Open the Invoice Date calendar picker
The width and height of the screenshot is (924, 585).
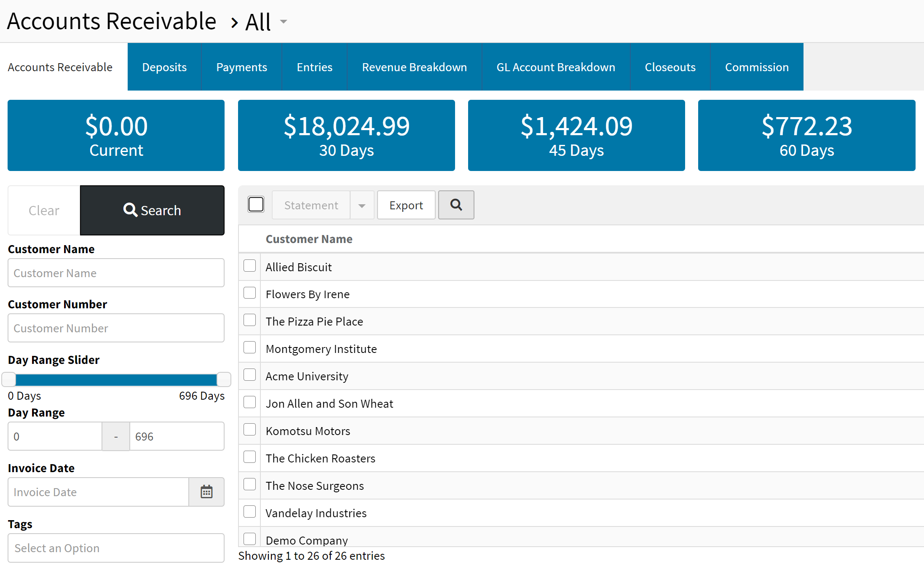pyautogui.click(x=206, y=492)
